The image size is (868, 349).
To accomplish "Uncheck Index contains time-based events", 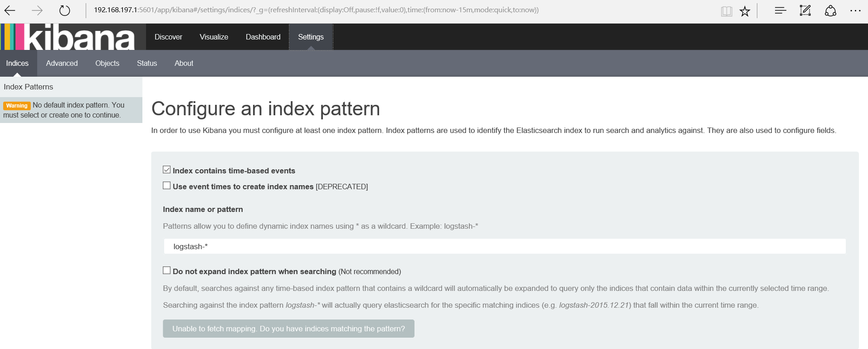I will tap(167, 170).
